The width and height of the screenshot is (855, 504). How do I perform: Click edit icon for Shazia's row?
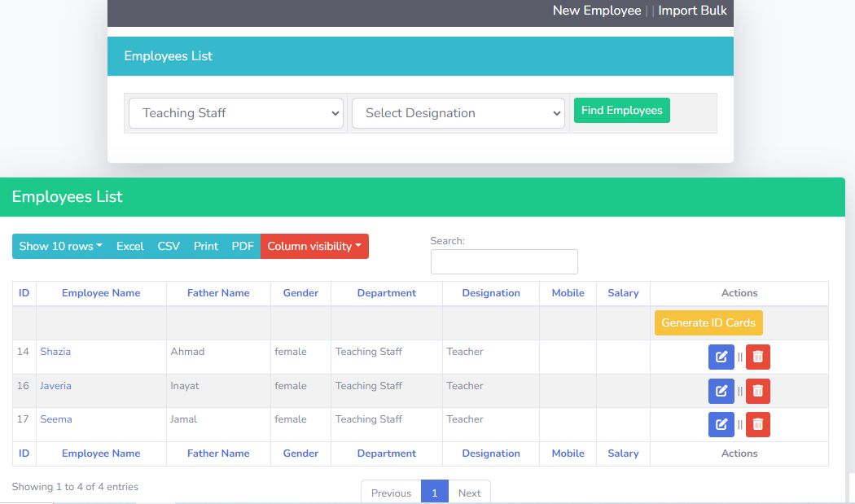[721, 357]
